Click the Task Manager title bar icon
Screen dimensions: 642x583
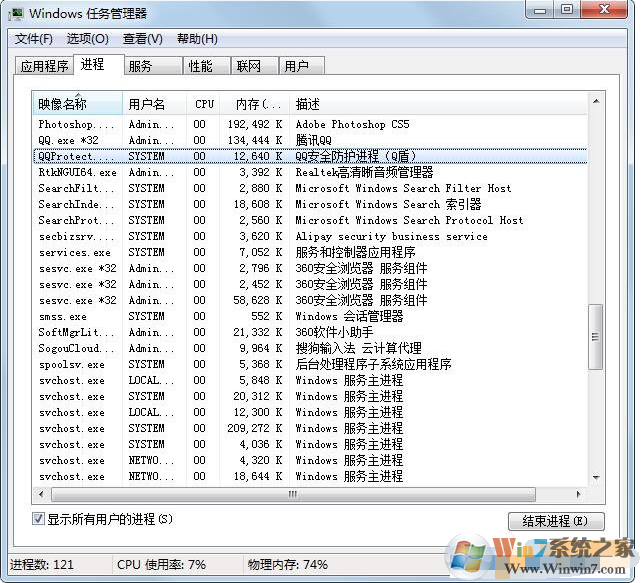coord(16,13)
